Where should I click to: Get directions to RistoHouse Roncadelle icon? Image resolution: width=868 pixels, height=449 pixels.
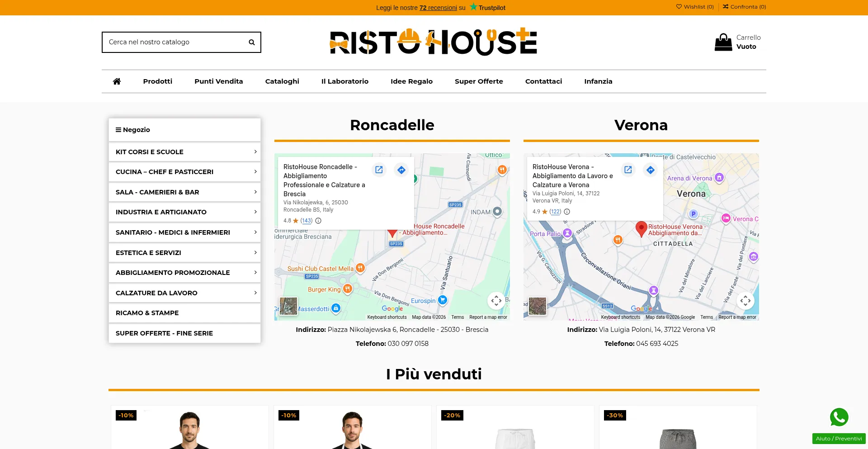click(401, 170)
